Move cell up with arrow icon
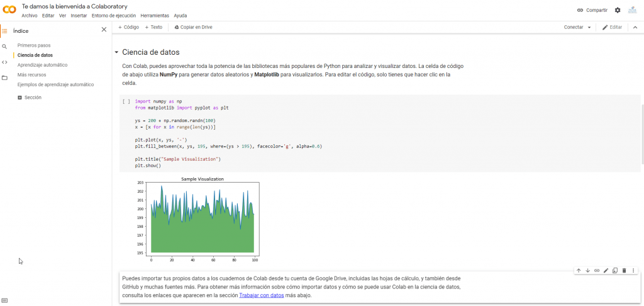Screen dimensions: 644x306 [579, 270]
